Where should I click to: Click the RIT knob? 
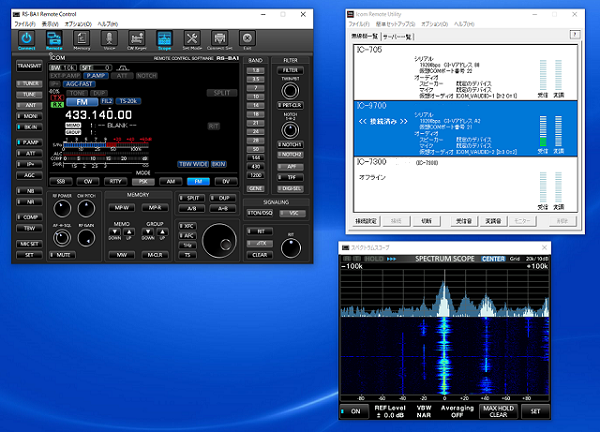[291, 248]
